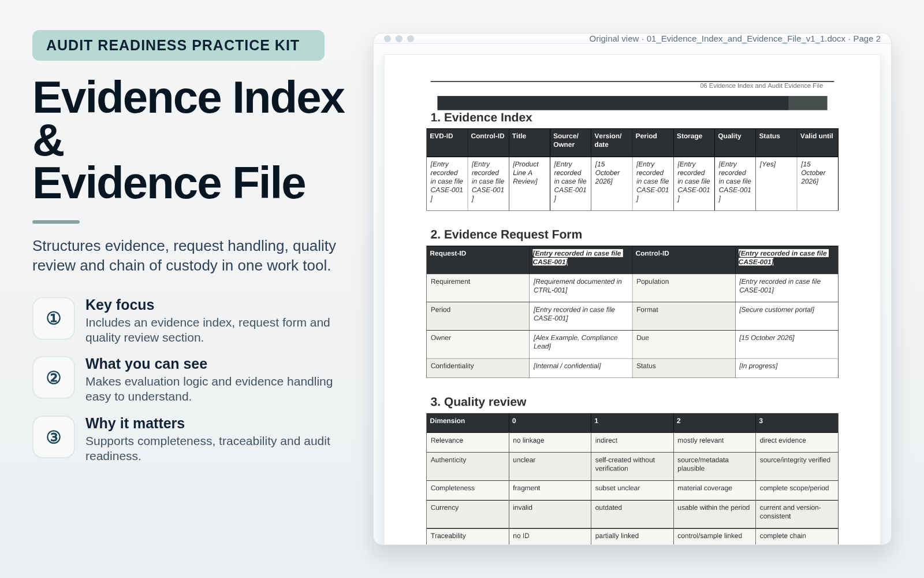
Task: Click the '[In progress]' status value
Action: (787, 368)
